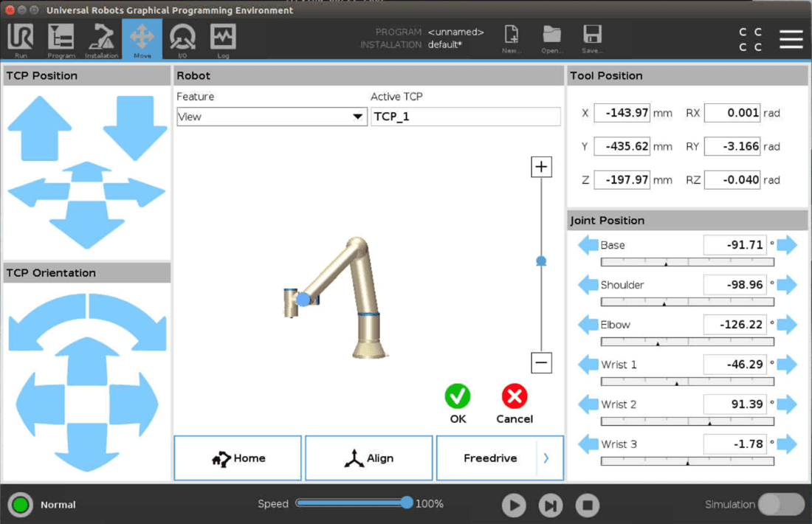Expand the Freedrive chevron arrow
812x524 pixels.
pos(546,458)
